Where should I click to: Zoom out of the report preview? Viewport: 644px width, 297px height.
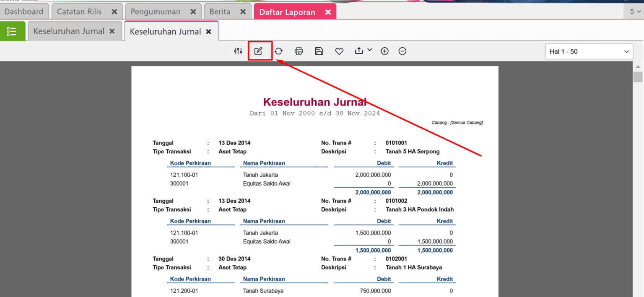point(402,51)
